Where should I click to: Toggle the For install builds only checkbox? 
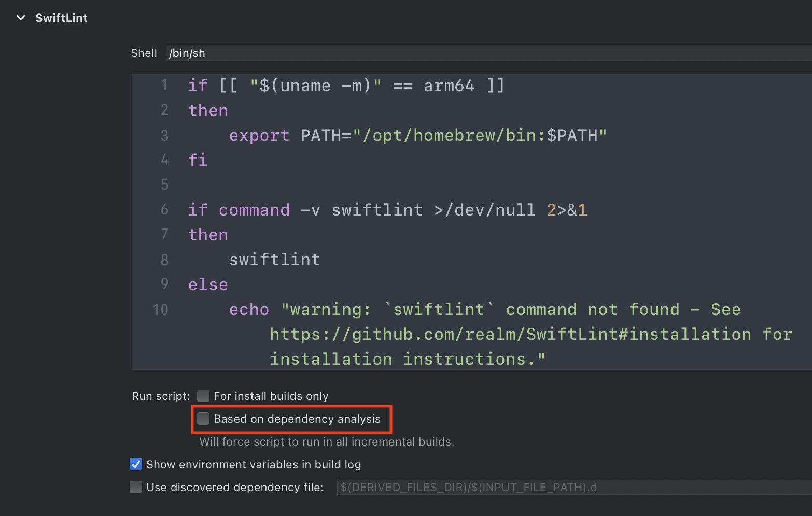203,396
